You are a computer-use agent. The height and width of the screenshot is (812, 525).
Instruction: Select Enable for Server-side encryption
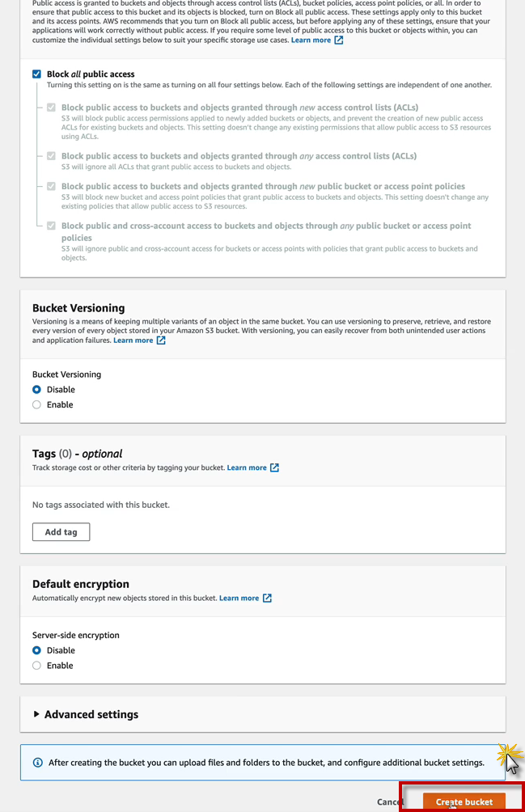click(x=36, y=666)
